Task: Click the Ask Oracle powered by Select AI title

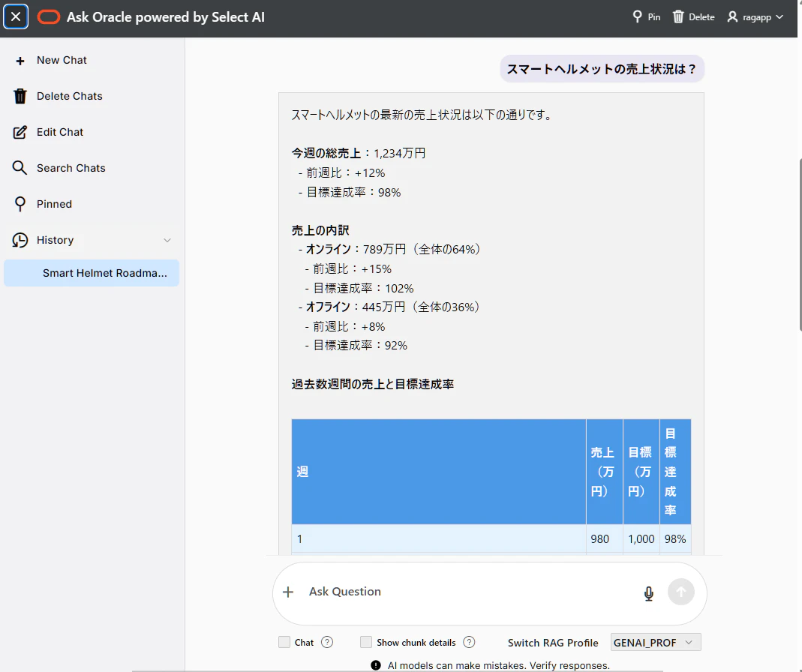Action: [x=166, y=17]
